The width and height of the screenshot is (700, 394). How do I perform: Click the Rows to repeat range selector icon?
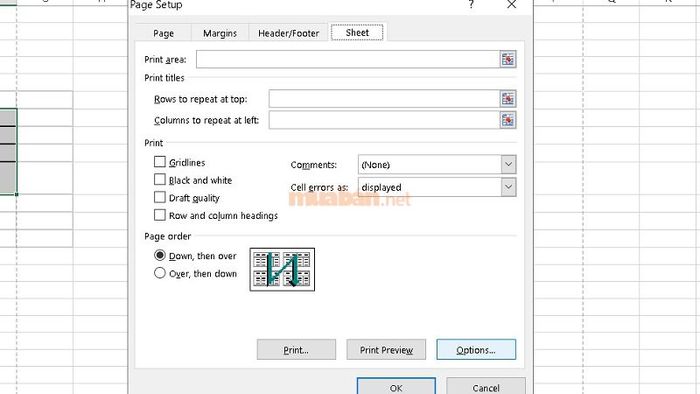click(x=508, y=99)
